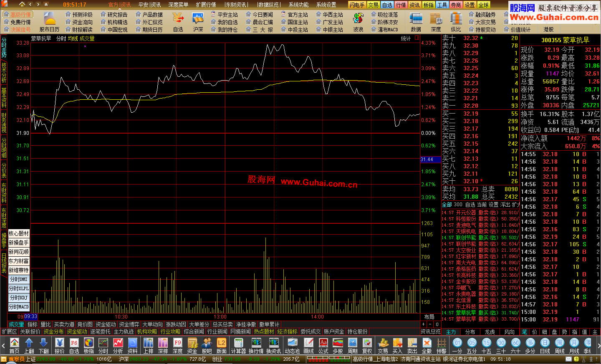Click the 上排 Shanghai ranking icon
Screen dimensions: 601x364
[149, 346]
